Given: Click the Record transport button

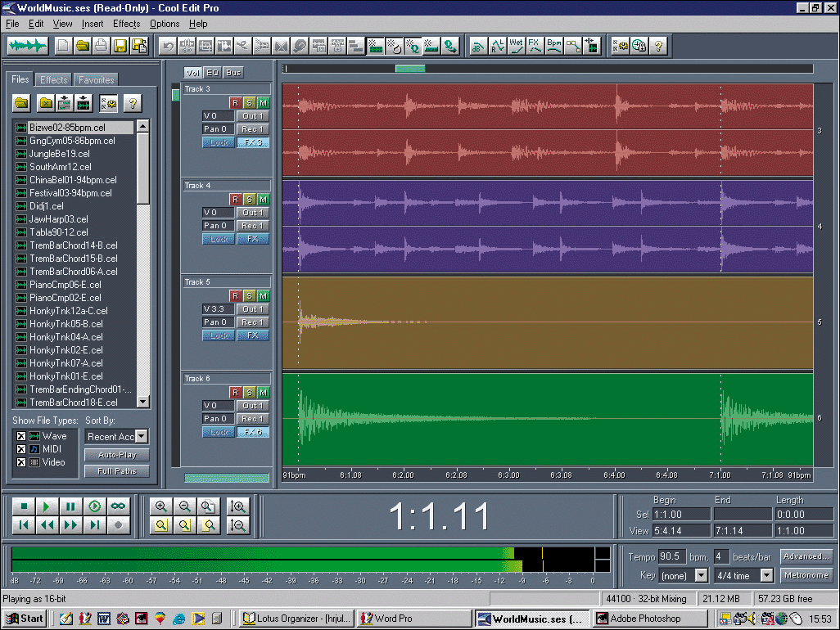Looking at the screenshot, I should click(x=118, y=525).
